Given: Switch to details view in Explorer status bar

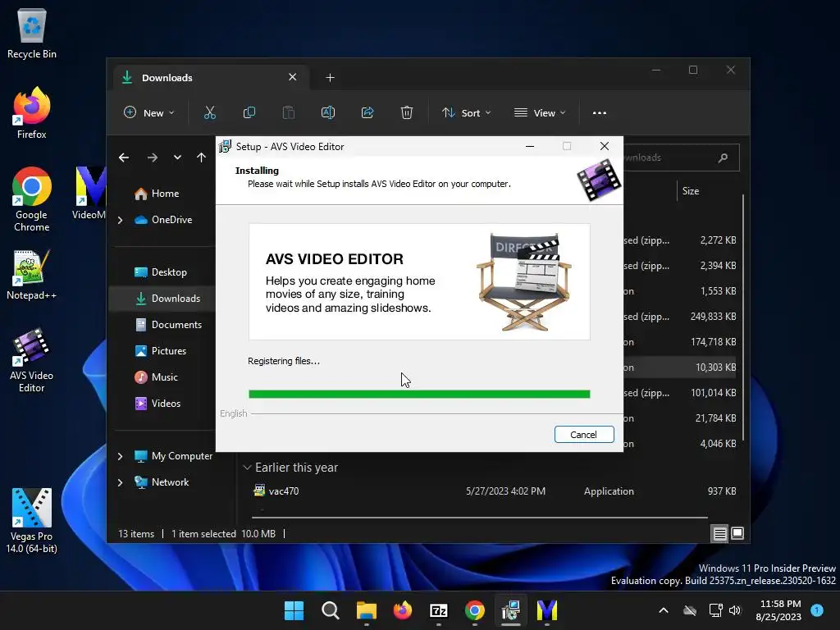Looking at the screenshot, I should 720,533.
